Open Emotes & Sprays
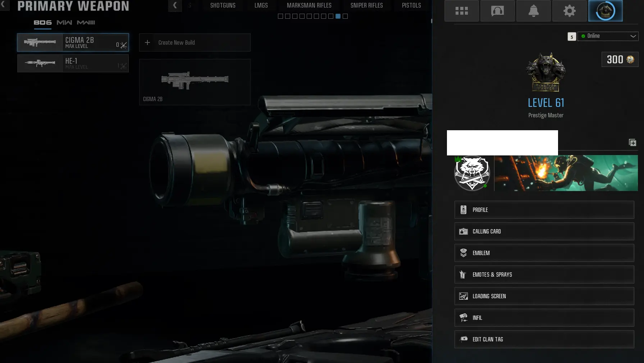The height and width of the screenshot is (363, 644). coord(544,274)
